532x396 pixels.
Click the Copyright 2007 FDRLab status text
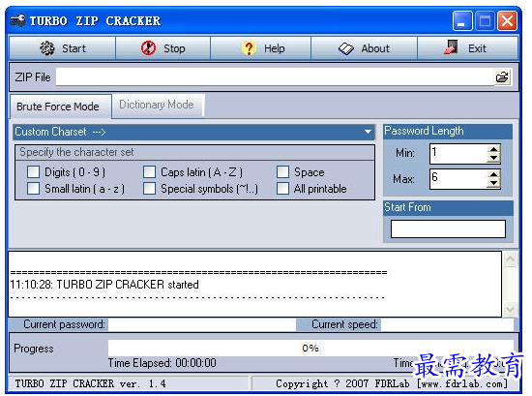392,383
